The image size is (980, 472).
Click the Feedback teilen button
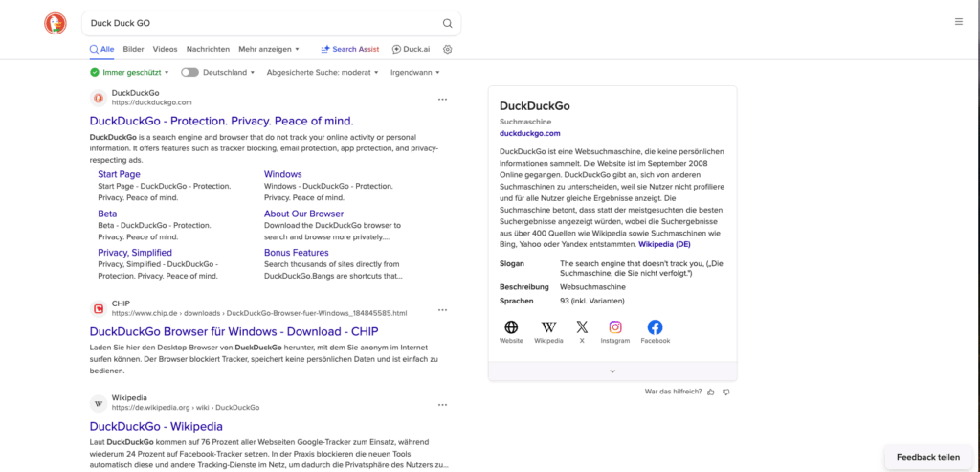(x=927, y=457)
